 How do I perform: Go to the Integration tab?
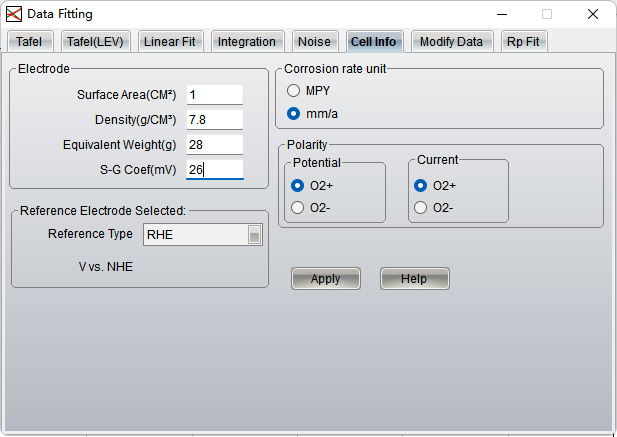pyautogui.click(x=246, y=41)
